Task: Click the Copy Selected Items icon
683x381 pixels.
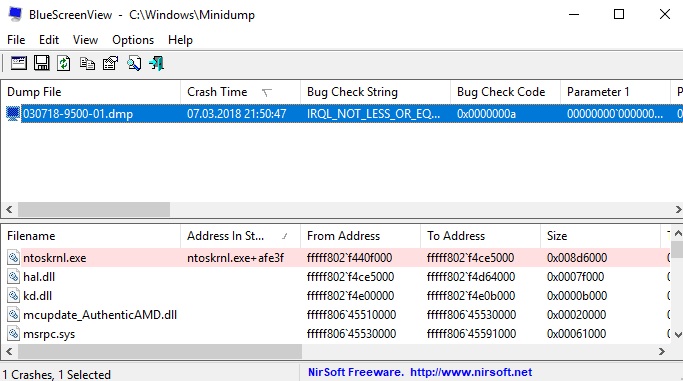Action: (87, 64)
